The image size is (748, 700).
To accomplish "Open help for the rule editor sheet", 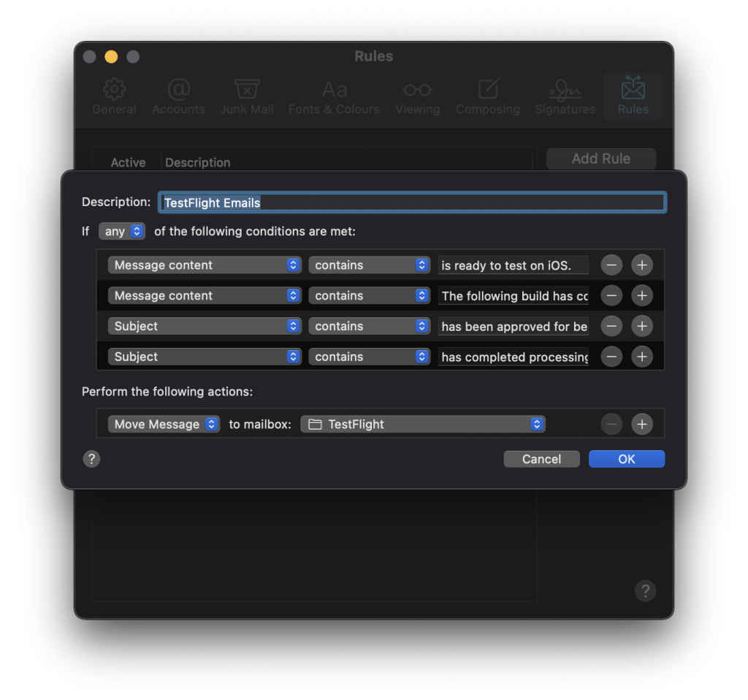I will 91,459.
